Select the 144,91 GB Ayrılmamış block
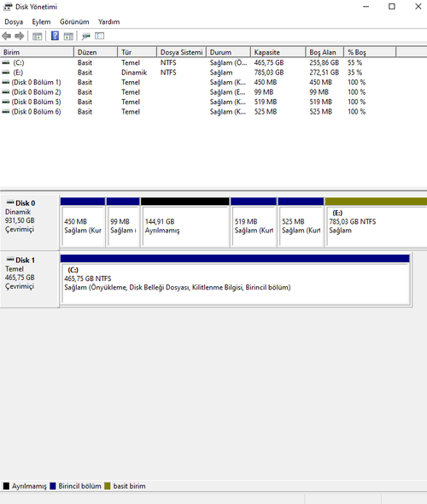This screenshot has width=427, height=504. [185, 222]
